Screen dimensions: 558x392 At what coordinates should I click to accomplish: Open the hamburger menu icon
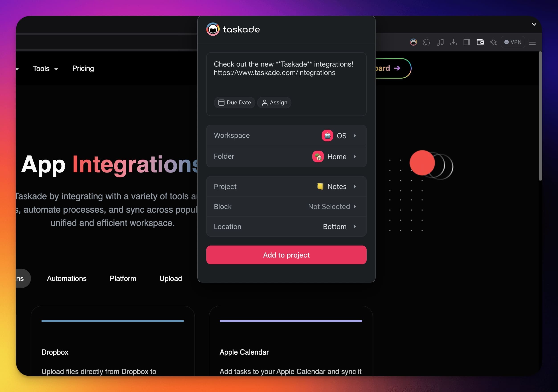pos(532,42)
